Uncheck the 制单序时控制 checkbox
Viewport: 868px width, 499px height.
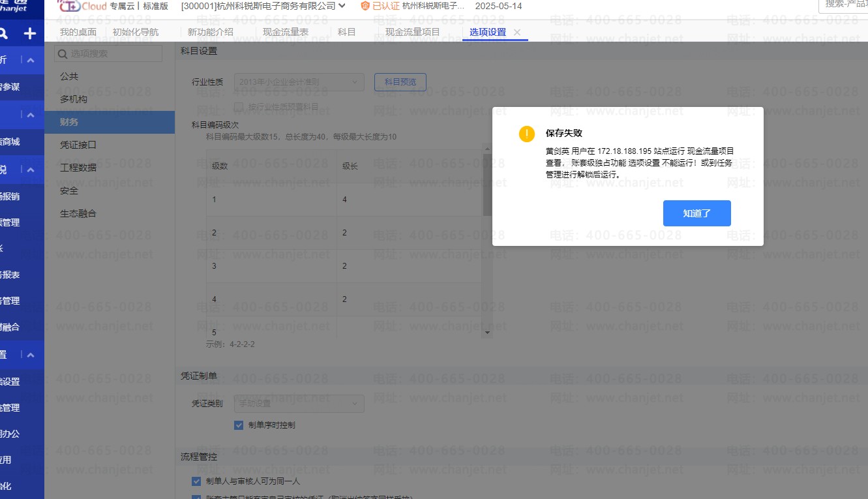pos(239,425)
